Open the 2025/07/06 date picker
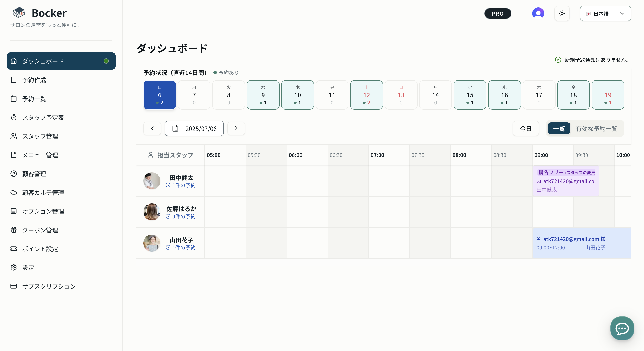The height and width of the screenshot is (351, 644). 194,129
